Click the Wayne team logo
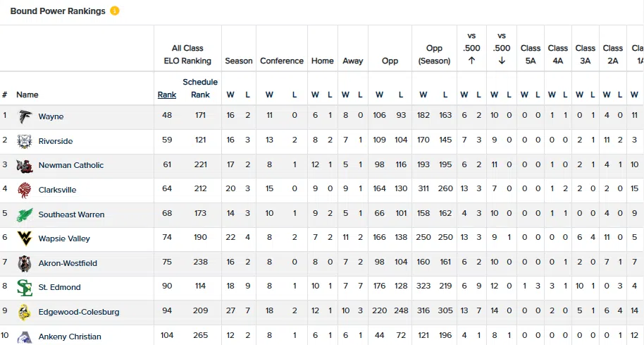This screenshot has width=644, height=345. pos(25,116)
